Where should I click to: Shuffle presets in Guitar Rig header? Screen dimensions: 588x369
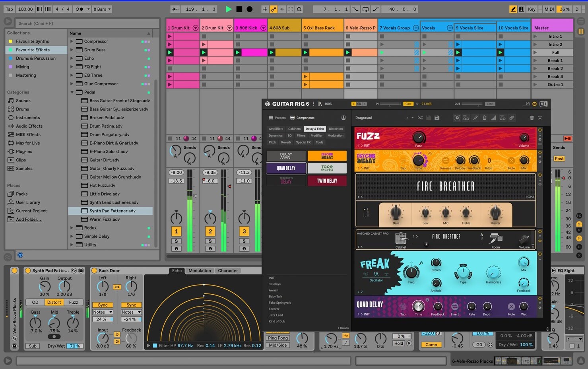[x=420, y=118]
